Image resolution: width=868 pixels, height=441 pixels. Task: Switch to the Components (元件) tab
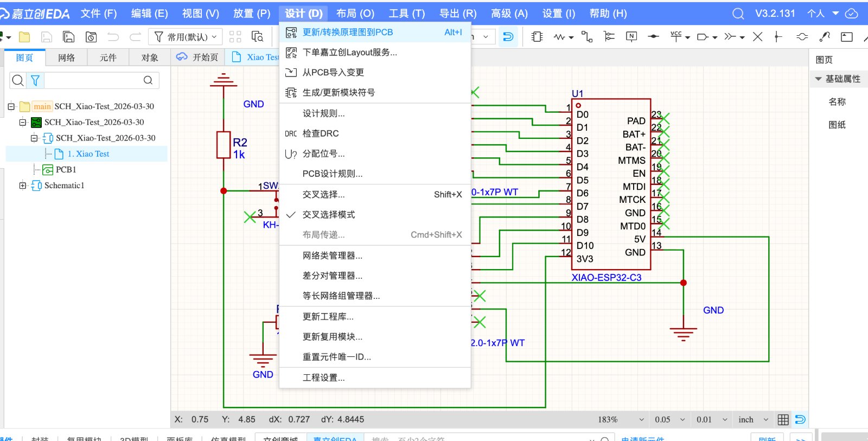click(108, 57)
